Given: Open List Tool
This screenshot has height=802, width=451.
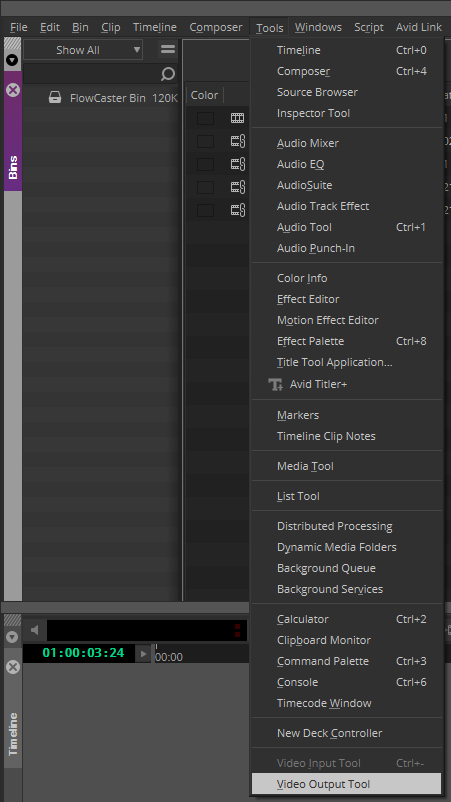Looking at the screenshot, I should pos(347,496).
